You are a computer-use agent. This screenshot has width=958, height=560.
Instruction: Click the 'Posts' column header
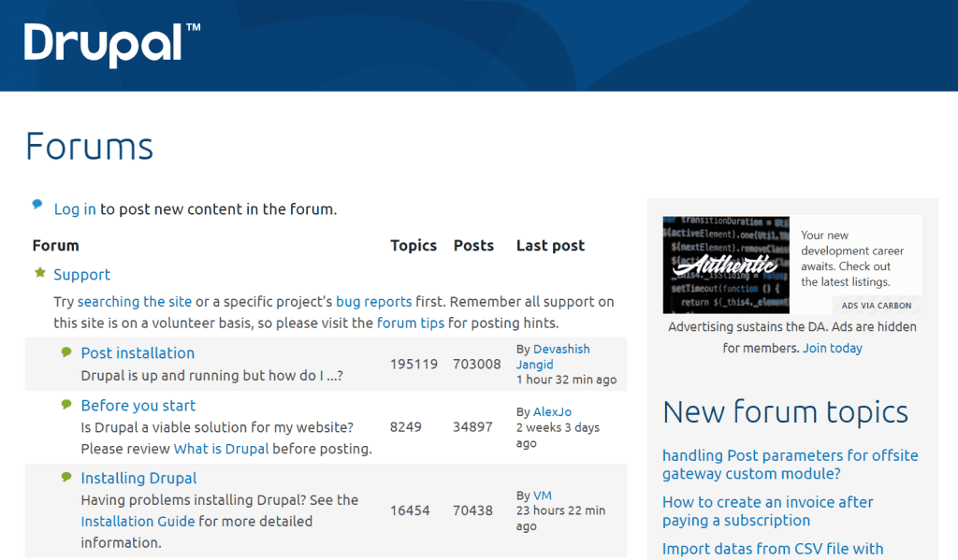click(473, 246)
